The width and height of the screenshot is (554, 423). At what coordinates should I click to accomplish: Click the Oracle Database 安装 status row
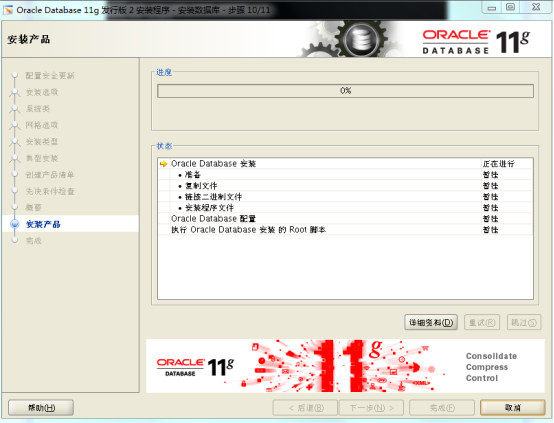pos(345,164)
